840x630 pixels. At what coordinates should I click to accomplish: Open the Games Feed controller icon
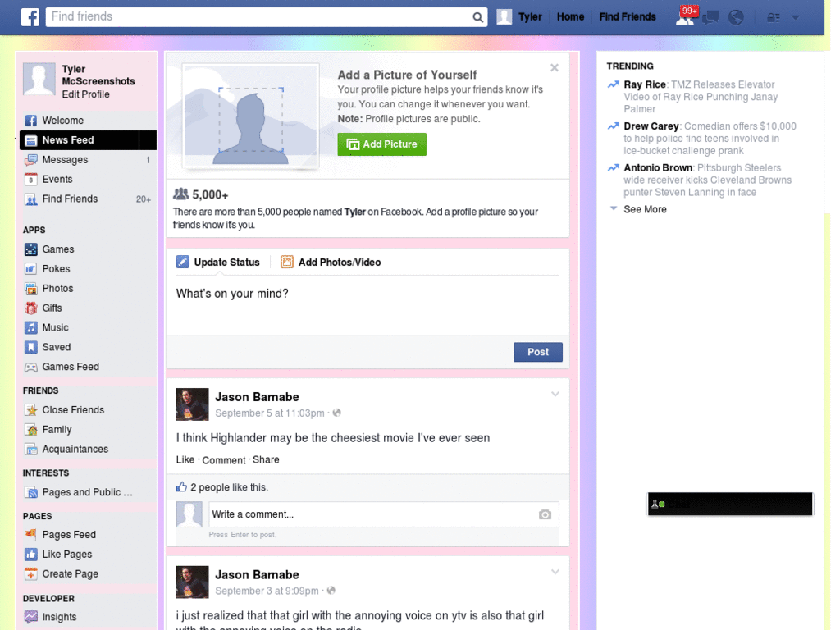click(31, 367)
